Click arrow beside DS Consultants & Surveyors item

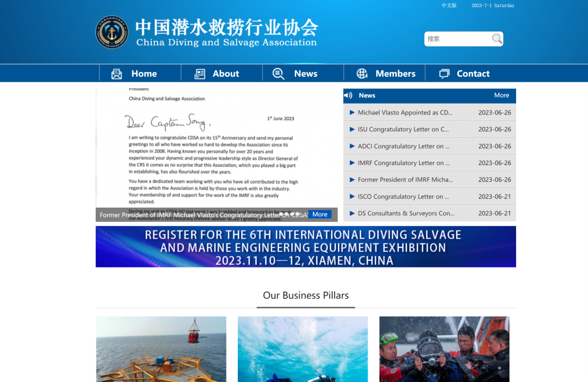352,213
